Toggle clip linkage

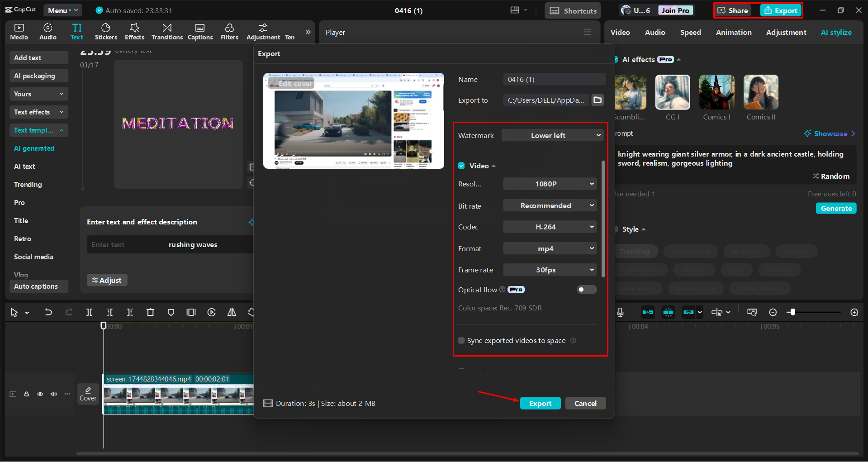pyautogui.click(x=688, y=312)
